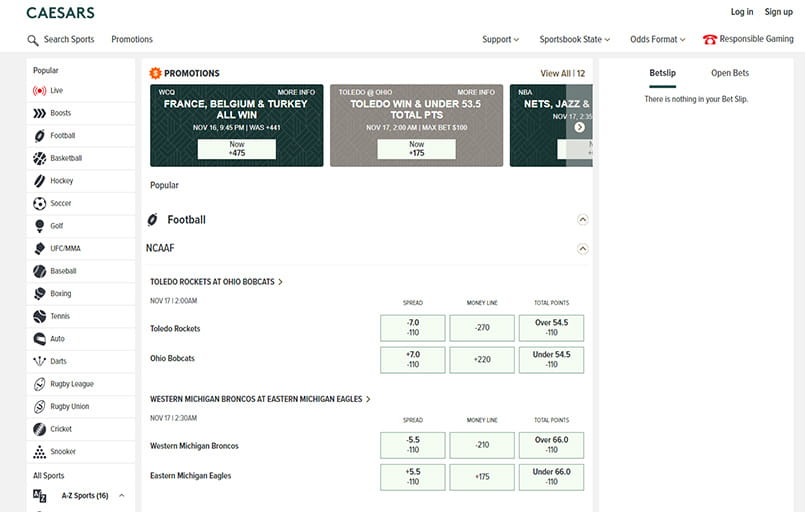Click the Soccer ball icon
Image resolution: width=805 pixels, height=512 pixels.
point(40,203)
